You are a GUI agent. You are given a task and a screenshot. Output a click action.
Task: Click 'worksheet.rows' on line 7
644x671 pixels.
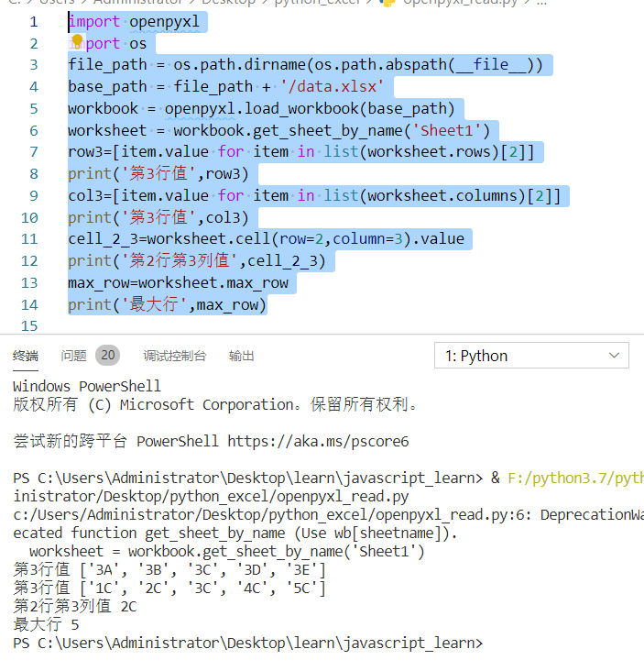[x=429, y=152]
